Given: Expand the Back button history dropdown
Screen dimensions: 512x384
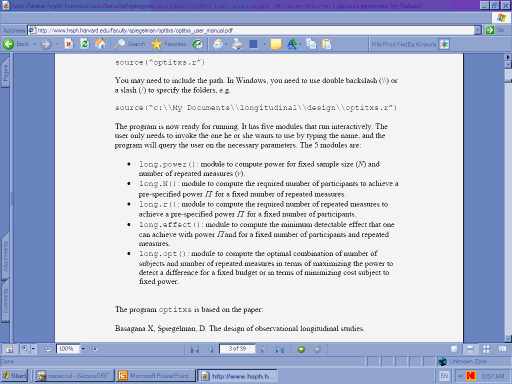Looking at the screenshot, I should coord(34,44).
